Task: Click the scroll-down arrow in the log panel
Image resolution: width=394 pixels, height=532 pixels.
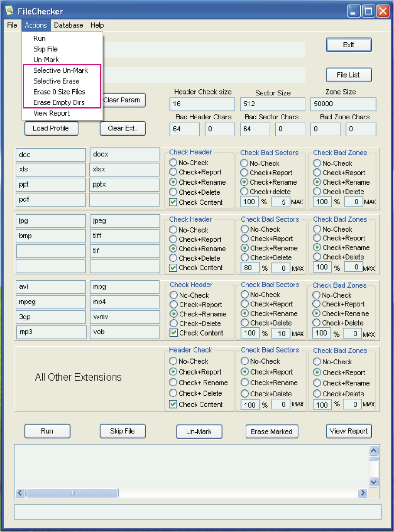Action: pyautogui.click(x=374, y=482)
